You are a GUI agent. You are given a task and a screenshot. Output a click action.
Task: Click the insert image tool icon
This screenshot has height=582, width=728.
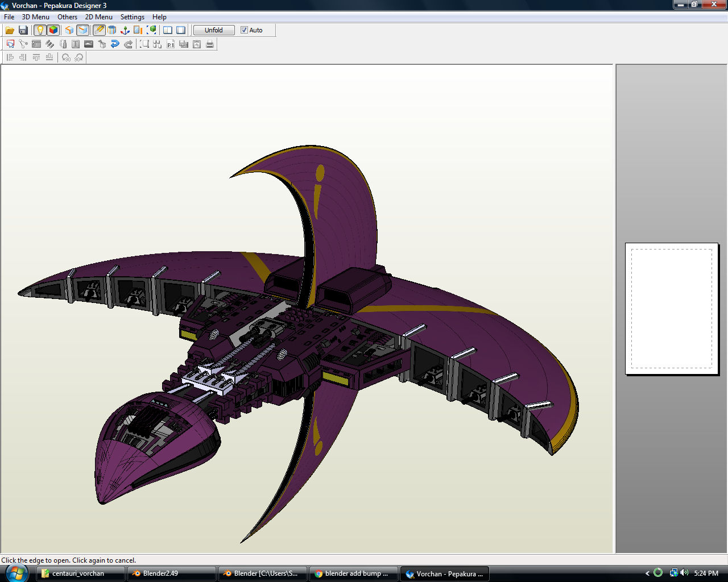89,44
